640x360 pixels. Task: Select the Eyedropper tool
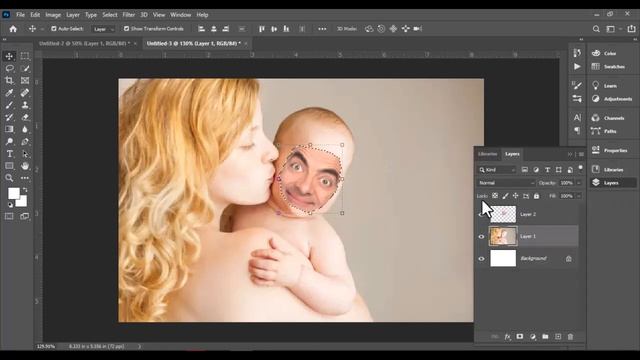pyautogui.click(x=9, y=93)
